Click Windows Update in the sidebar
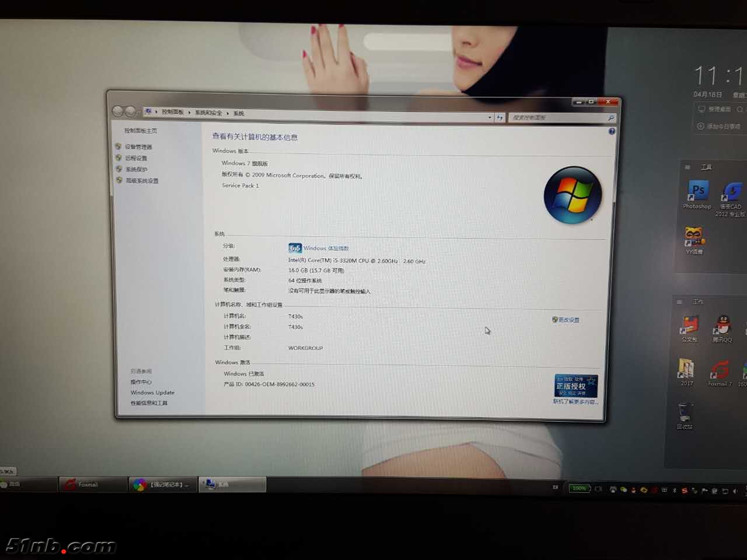The image size is (747, 560). pos(152,393)
